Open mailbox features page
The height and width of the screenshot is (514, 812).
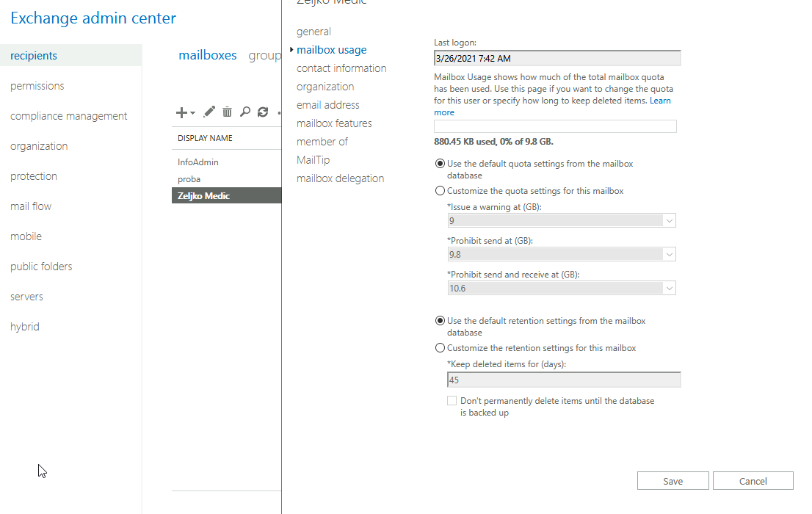(x=334, y=123)
